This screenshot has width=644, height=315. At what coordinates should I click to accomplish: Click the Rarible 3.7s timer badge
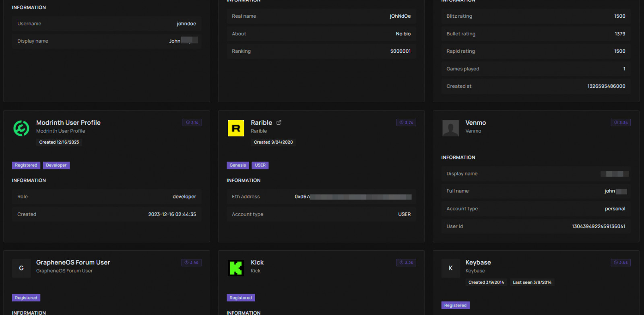point(406,123)
